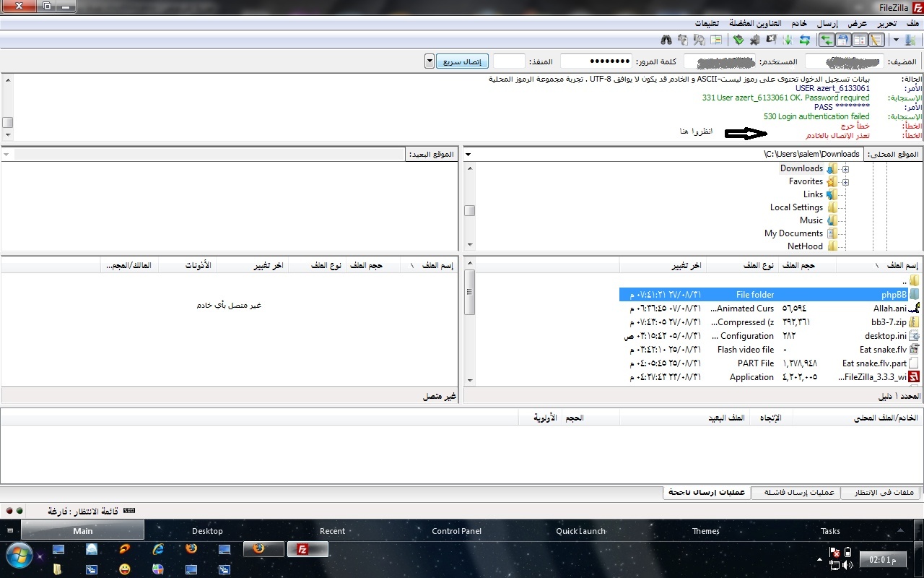Click the message log scrollbar thumb
This screenshot has height=578, width=924.
pyautogui.click(x=7, y=122)
